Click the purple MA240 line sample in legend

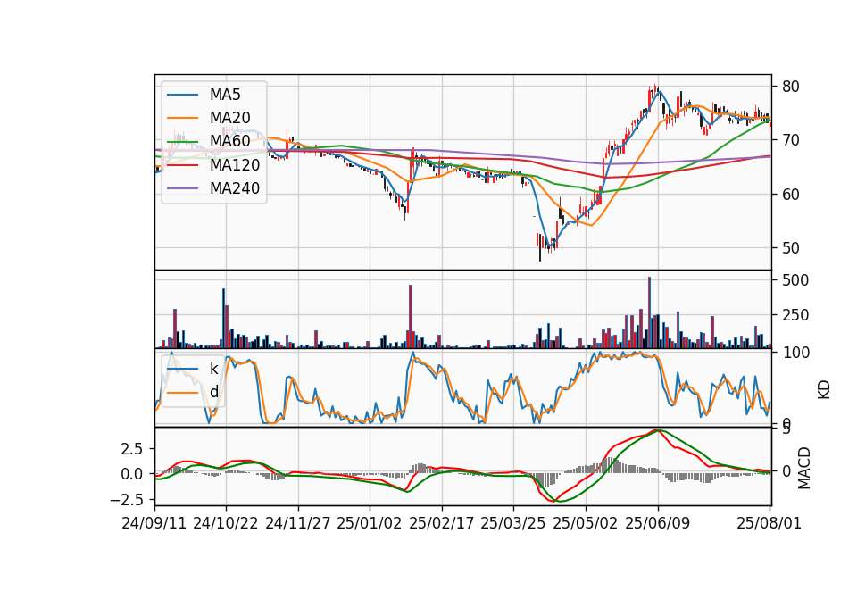pos(182,188)
